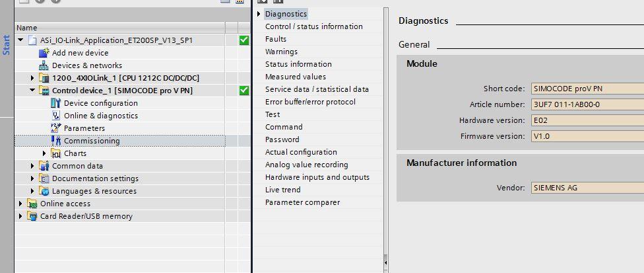Open the Live trend section
644x273 pixels.
[282, 190]
